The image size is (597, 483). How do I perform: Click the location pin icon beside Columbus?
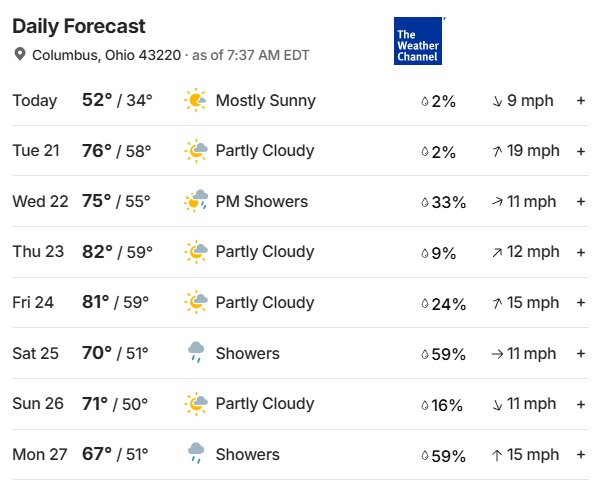(x=20, y=54)
